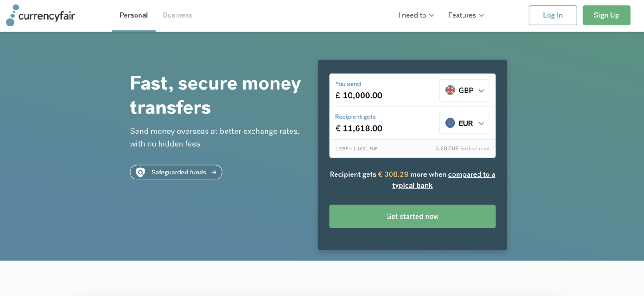Click the chevron next to I need to

(432, 15)
